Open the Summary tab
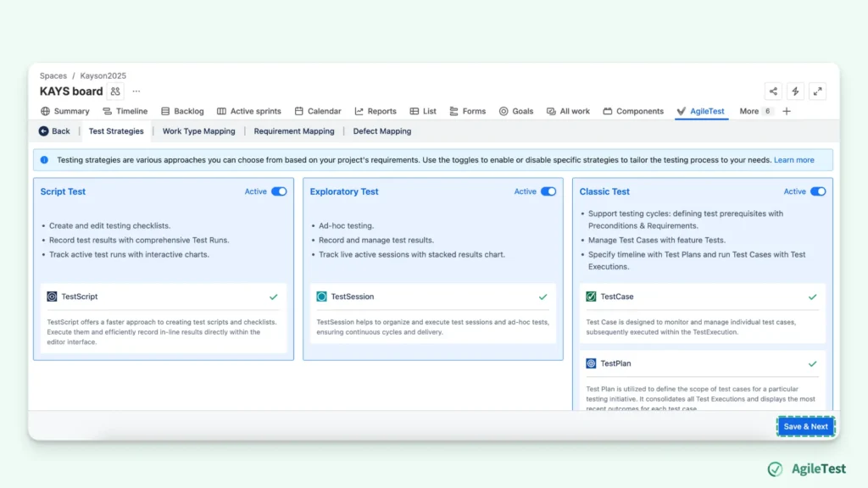 pos(65,111)
